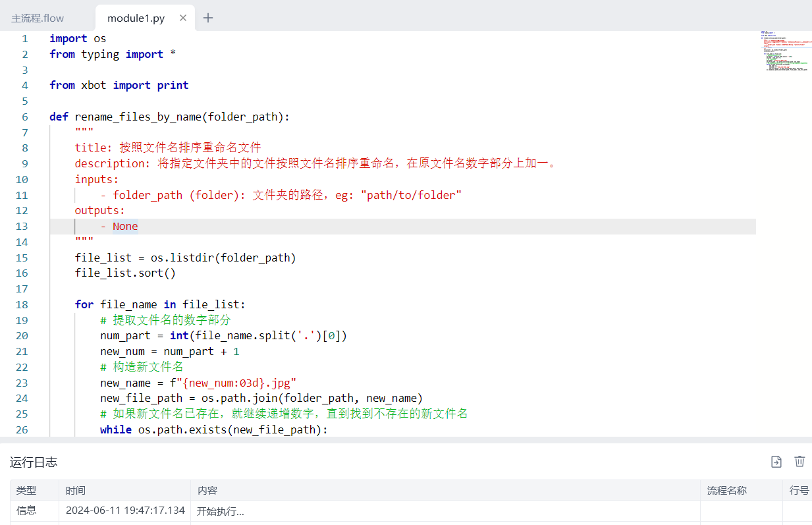Viewport: 812px width, 525px height.
Task: Click the new_num = num_part + 1 line
Action: 170,351
